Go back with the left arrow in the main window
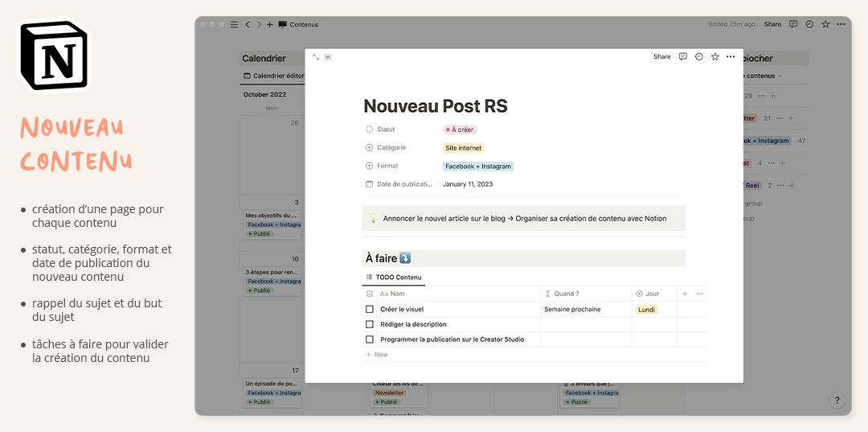 point(248,24)
